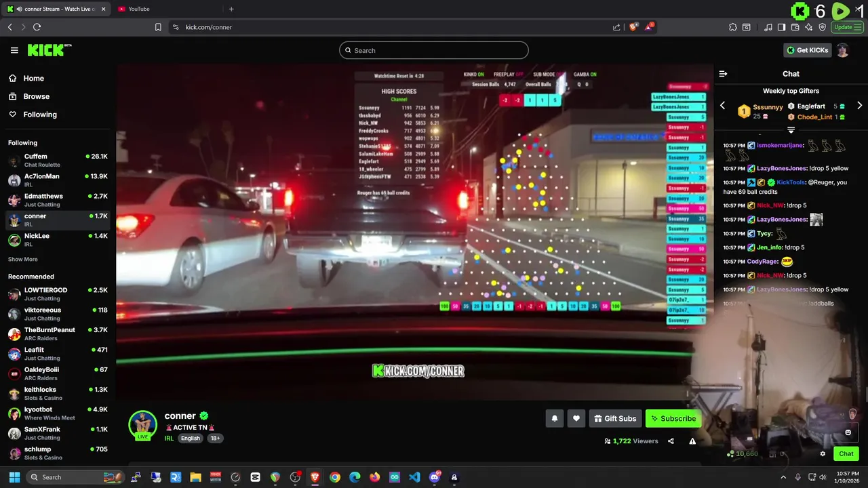Open Leaflit recommended channel
868x488 pixels.
[58, 354]
